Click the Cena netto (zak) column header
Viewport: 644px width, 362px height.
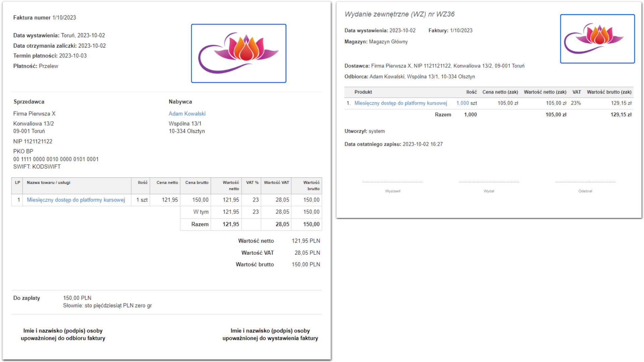500,92
